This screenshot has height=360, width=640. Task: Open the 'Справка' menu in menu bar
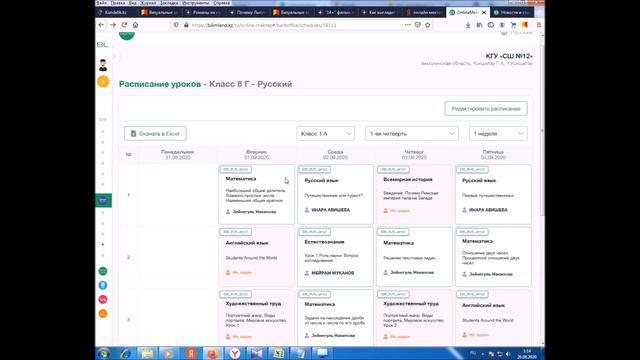pyautogui.click(x=222, y=3)
